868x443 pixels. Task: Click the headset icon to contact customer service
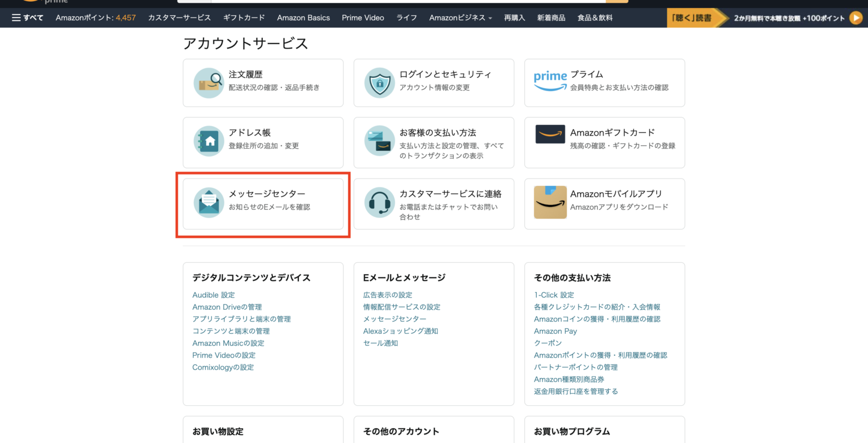tap(379, 203)
